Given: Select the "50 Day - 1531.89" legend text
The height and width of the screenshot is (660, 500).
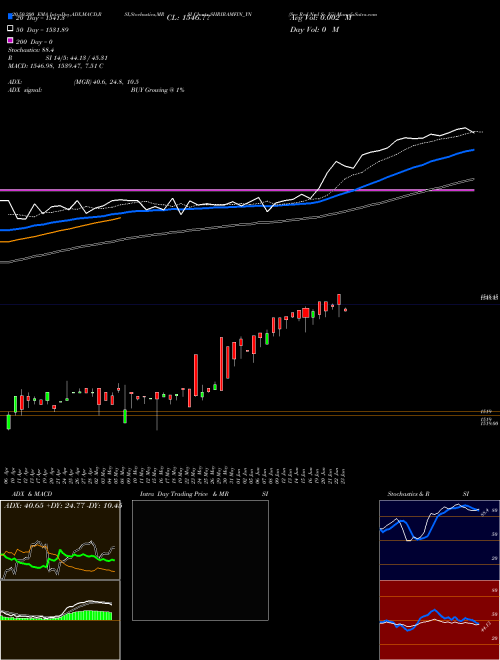Looking at the screenshot, I should [42, 30].
